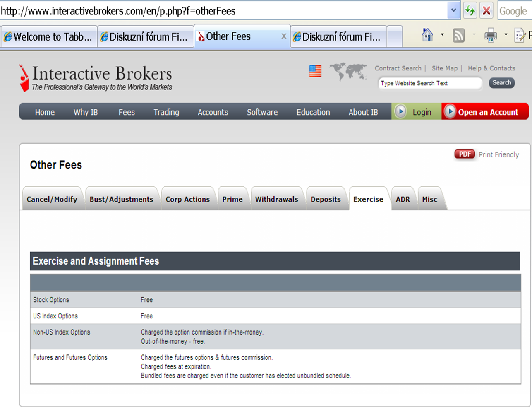Image resolution: width=532 pixels, height=412 pixels.
Task: Click the RSS feeds icon
Action: (x=459, y=36)
